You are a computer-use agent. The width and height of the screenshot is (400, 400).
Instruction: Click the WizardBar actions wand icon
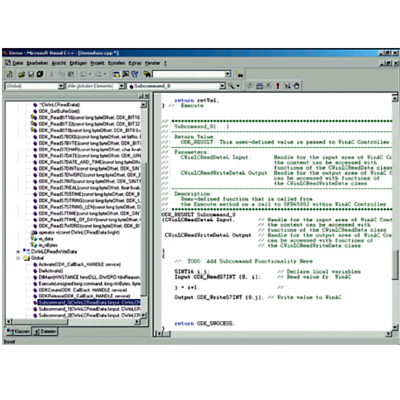pos(231,86)
